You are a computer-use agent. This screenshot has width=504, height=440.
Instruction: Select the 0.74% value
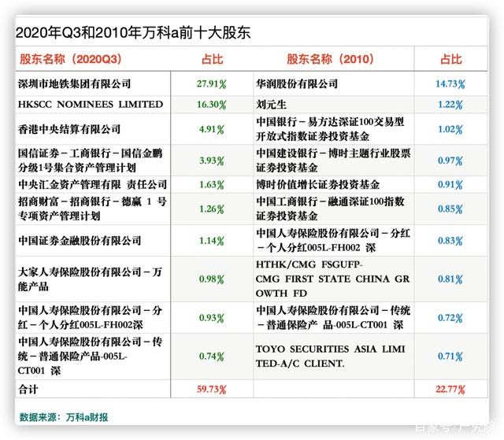(x=212, y=357)
